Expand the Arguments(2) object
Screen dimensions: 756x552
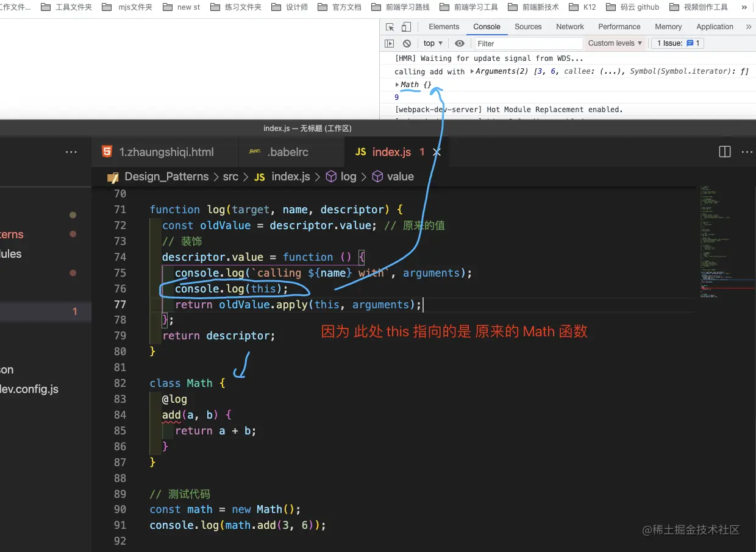[472, 71]
